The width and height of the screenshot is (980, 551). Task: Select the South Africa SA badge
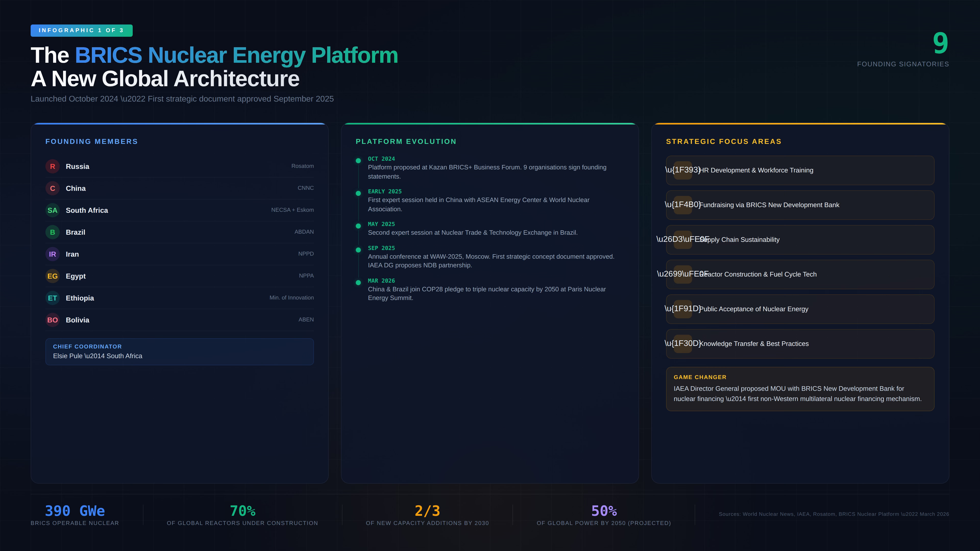53,210
